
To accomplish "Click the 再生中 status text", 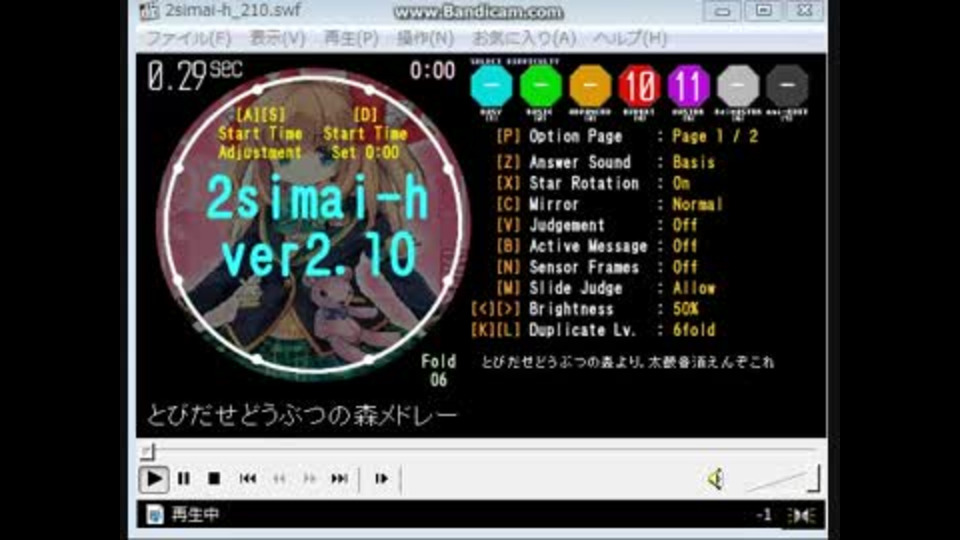I will [x=195, y=514].
